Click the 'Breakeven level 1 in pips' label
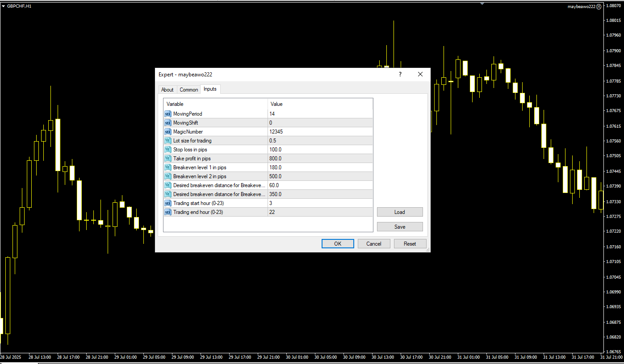Viewport: 624px width, 364px height. click(x=200, y=167)
